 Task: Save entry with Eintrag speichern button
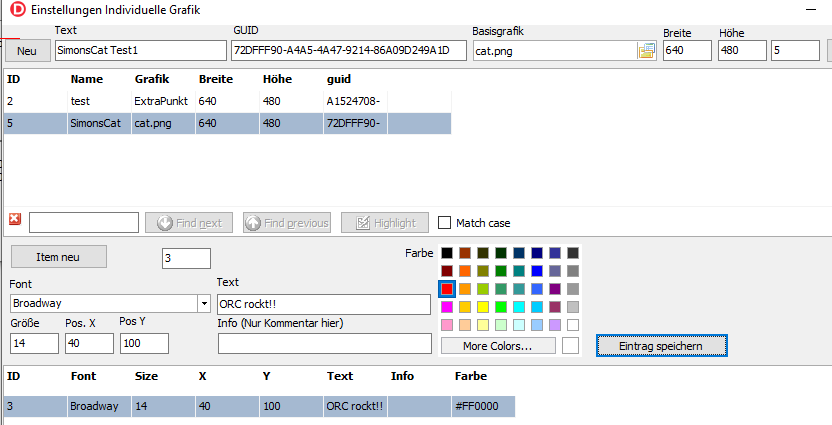[x=660, y=345]
